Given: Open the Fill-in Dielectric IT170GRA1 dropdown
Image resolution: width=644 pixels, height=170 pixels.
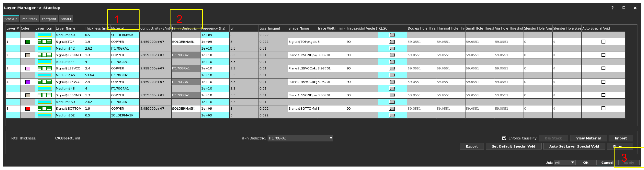Looking at the screenshot, I should 300,138.
